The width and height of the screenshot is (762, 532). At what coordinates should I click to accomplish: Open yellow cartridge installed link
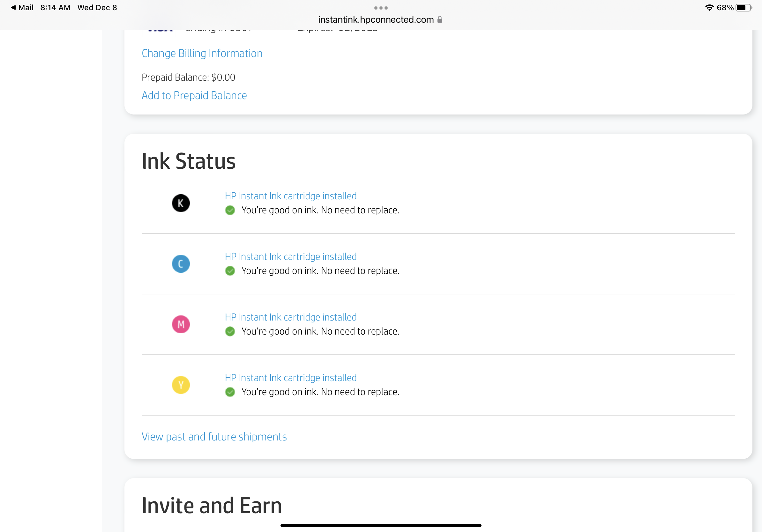pyautogui.click(x=291, y=378)
